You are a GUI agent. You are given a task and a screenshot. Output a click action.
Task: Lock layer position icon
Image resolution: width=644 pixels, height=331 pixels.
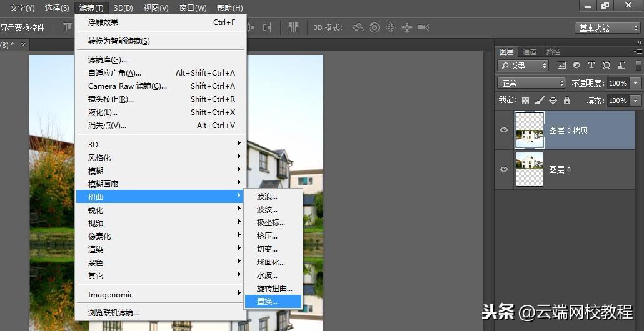(553, 100)
